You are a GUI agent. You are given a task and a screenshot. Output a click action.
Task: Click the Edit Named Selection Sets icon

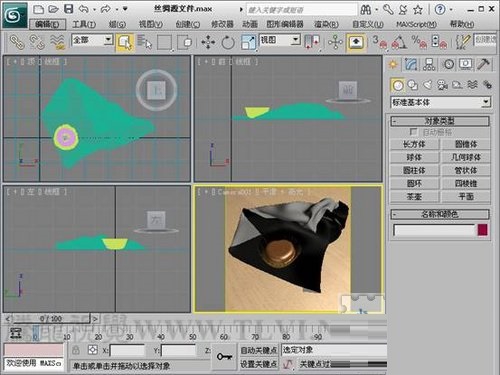click(463, 42)
